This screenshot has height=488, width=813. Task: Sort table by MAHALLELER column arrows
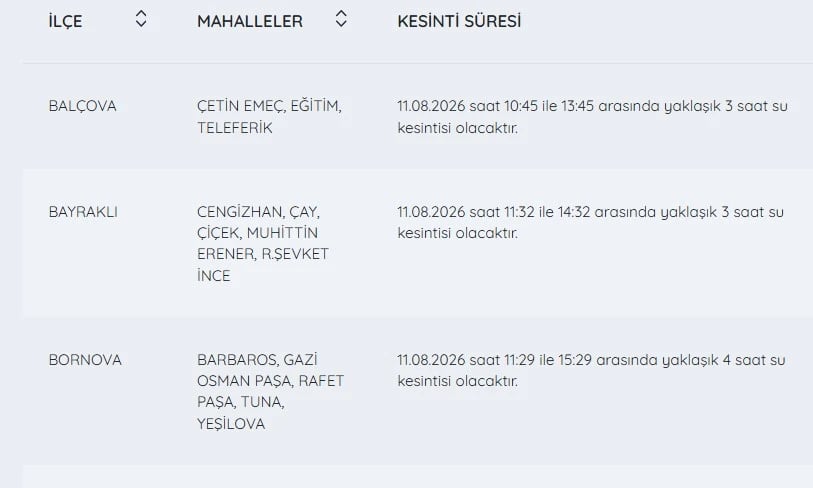341,19
